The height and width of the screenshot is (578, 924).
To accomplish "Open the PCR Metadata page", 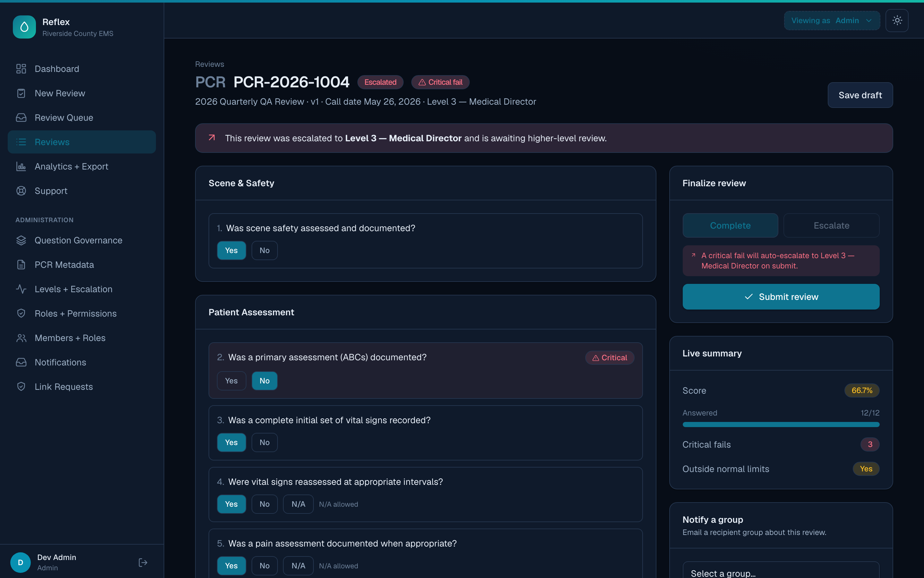I will coord(82,265).
